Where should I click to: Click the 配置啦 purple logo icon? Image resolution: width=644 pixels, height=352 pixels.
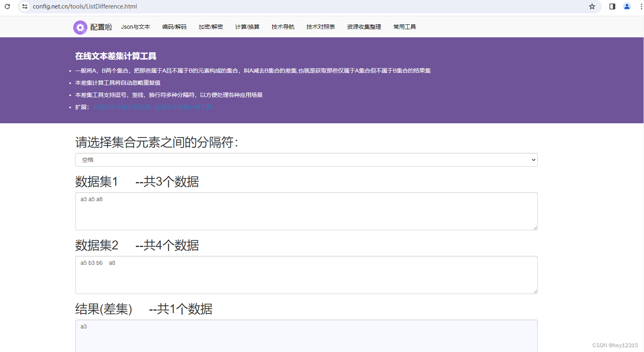click(x=80, y=27)
